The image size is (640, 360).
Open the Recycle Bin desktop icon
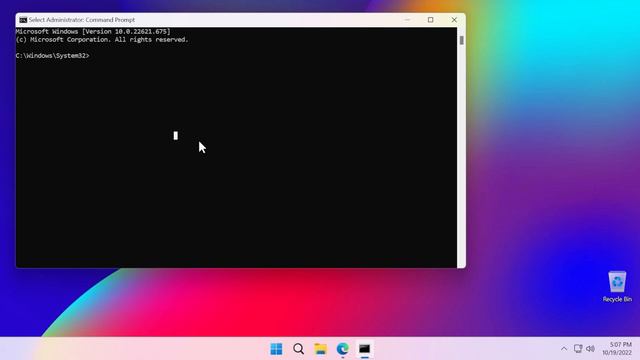point(617,287)
